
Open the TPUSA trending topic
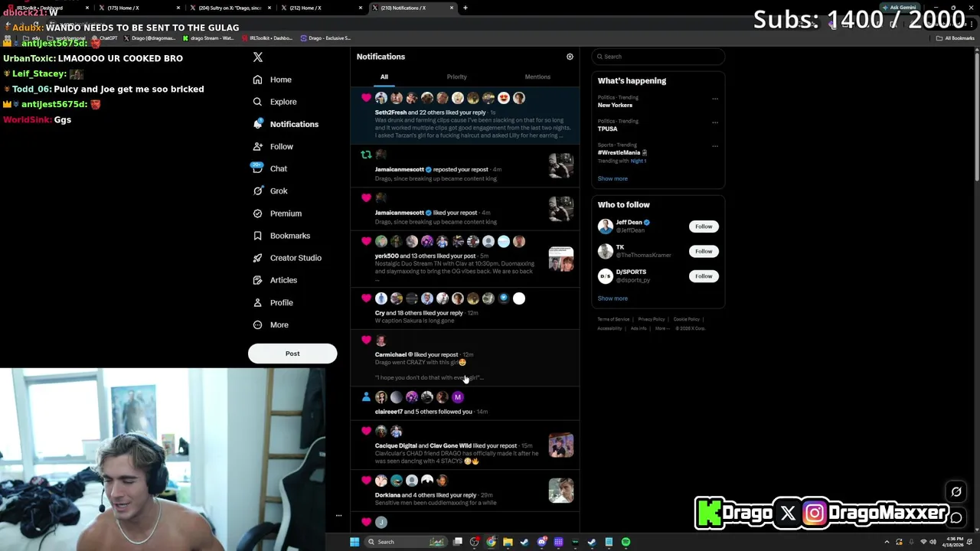tap(607, 129)
